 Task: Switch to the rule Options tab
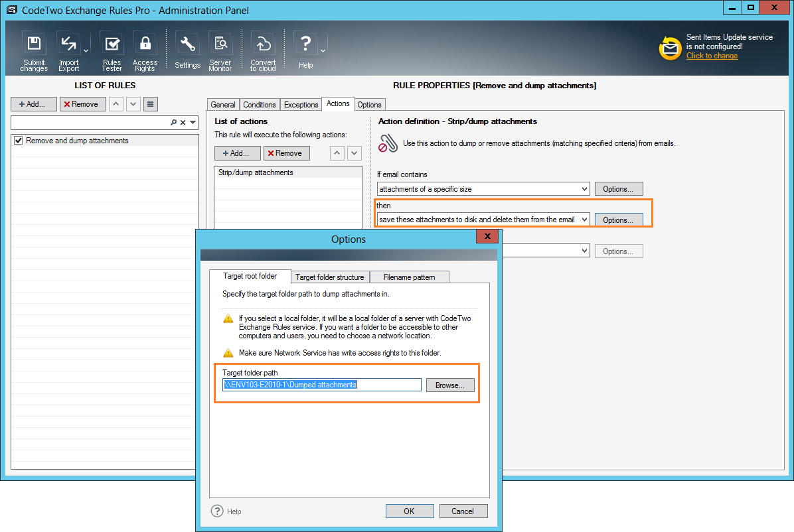tap(369, 105)
